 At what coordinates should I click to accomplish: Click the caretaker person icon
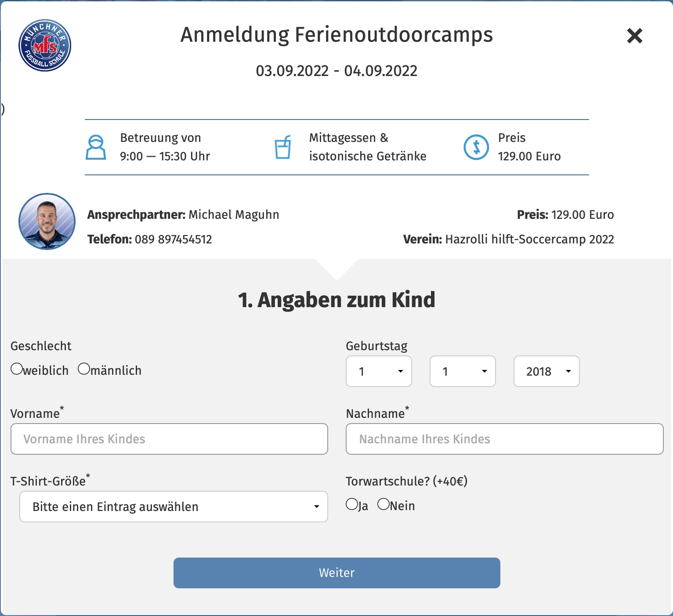pos(96,147)
